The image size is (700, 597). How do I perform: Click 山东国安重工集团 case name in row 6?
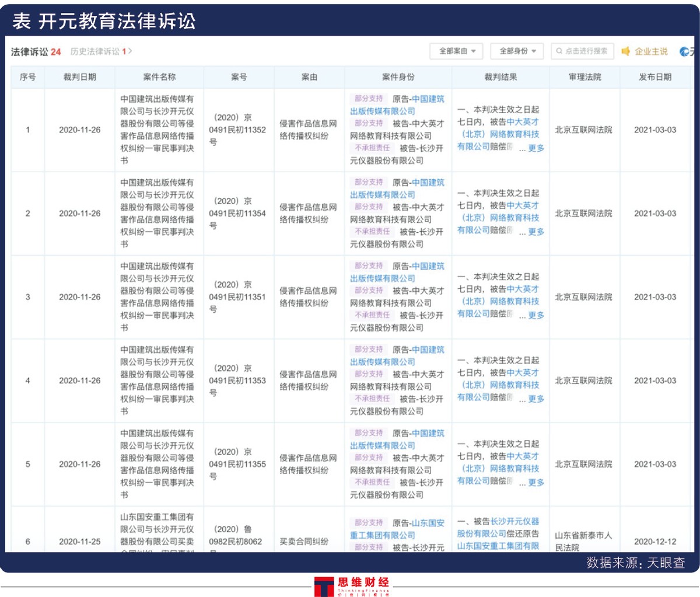(x=157, y=533)
